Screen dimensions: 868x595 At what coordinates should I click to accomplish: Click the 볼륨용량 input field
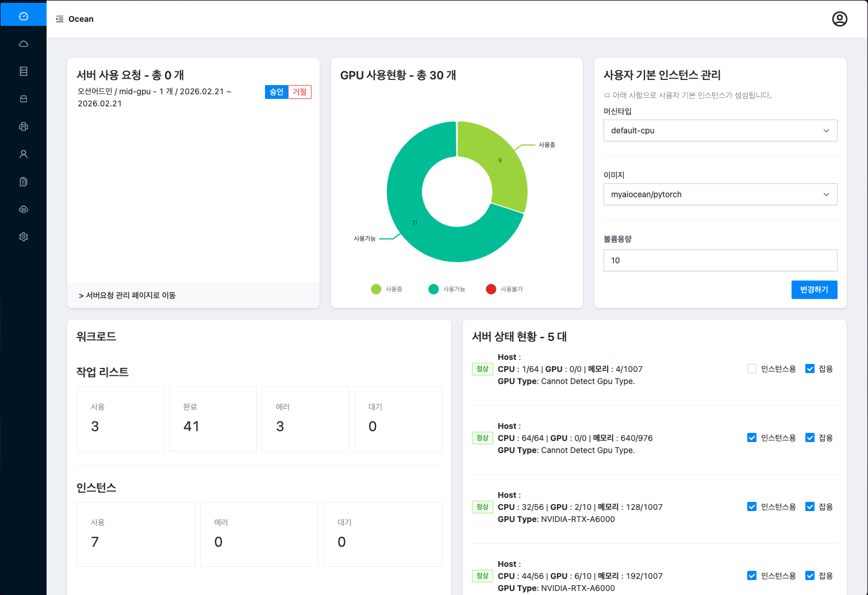tap(720, 260)
